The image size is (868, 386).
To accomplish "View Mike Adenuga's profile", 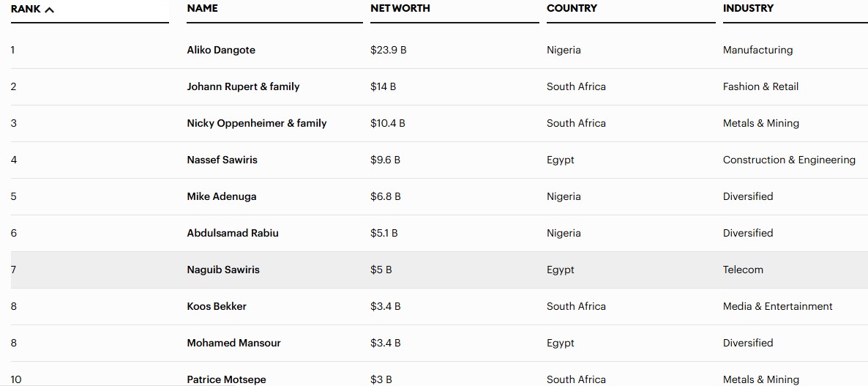I will pyautogui.click(x=222, y=196).
